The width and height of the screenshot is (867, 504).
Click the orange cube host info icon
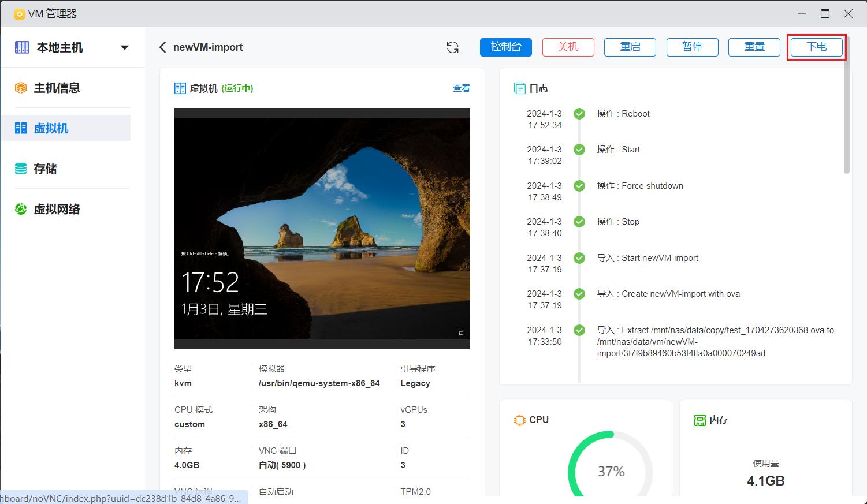pos(21,88)
